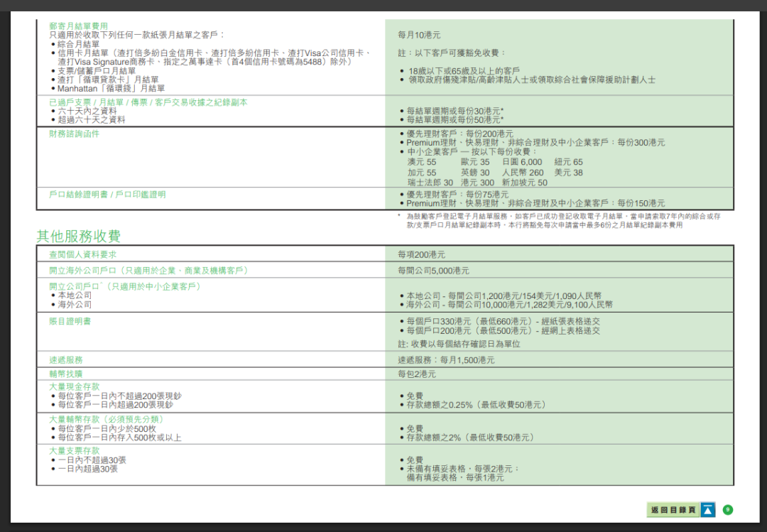Click 每位客戶一日內存入500枚或以上 bullet
The width and height of the screenshot is (767, 532).
(119, 438)
